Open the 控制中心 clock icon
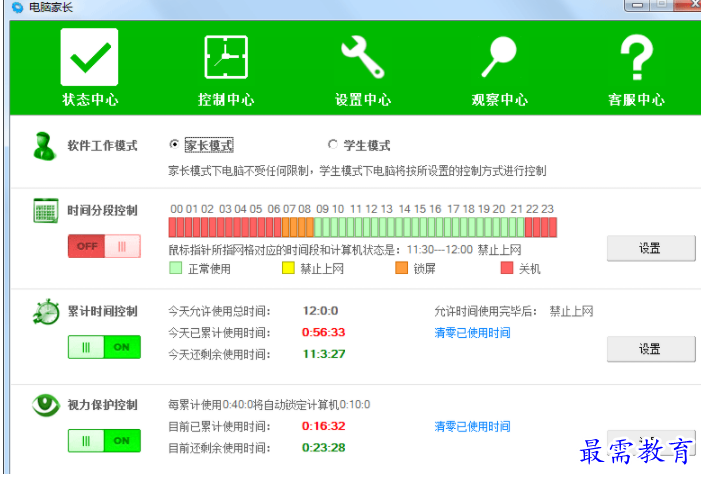Image resolution: width=701 pixels, height=483 pixels. click(226, 57)
